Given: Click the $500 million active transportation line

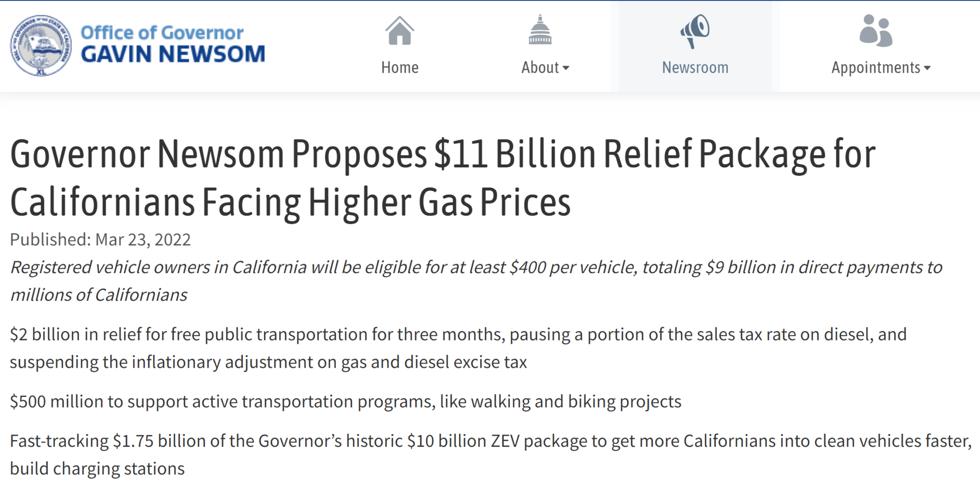Looking at the screenshot, I should (345, 402).
